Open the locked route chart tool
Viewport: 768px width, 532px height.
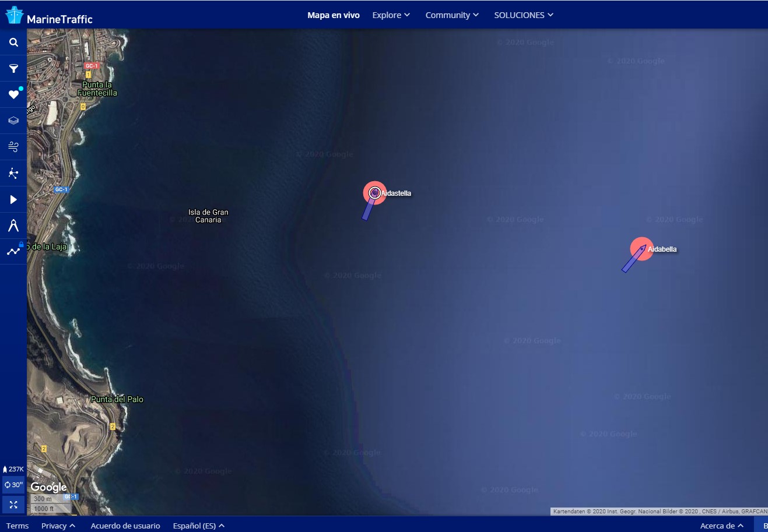coord(13,252)
